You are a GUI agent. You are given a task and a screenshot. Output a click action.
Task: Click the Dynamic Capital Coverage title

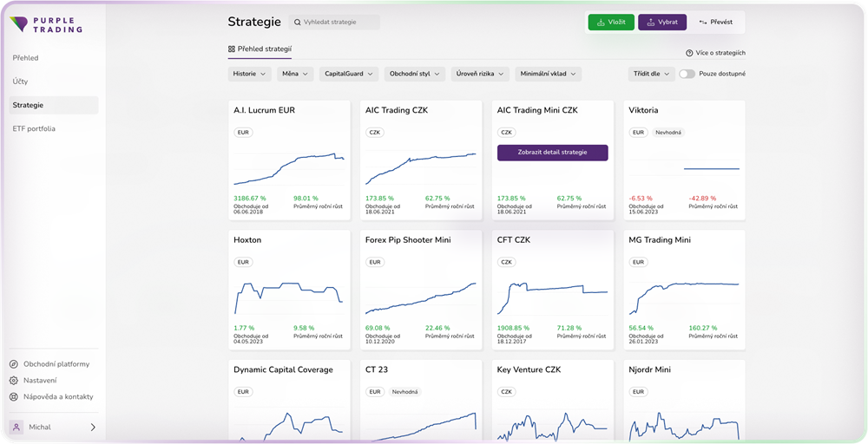click(x=284, y=369)
